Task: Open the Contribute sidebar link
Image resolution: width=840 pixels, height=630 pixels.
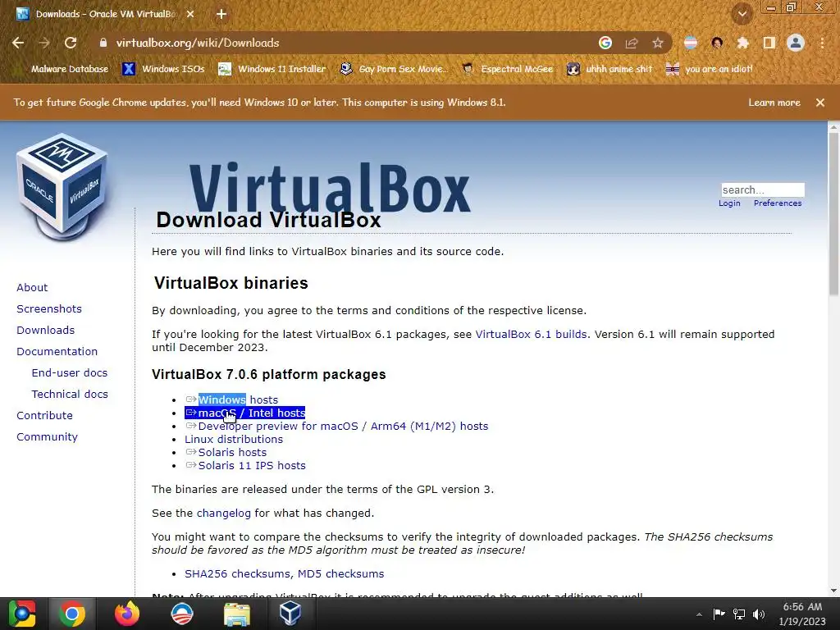Action: pyautogui.click(x=44, y=416)
